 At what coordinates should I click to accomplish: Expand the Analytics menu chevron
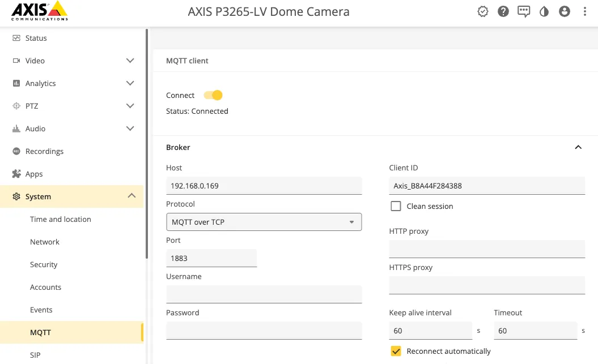click(x=130, y=83)
